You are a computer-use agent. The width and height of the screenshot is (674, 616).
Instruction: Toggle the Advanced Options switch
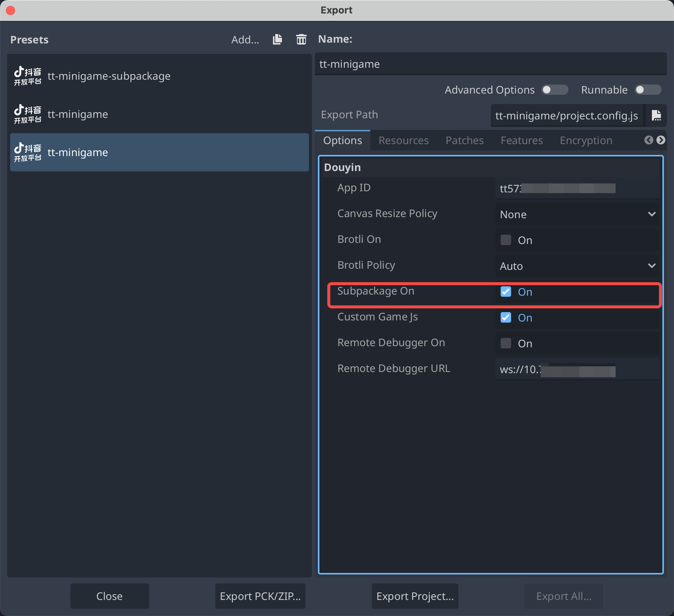coord(555,90)
